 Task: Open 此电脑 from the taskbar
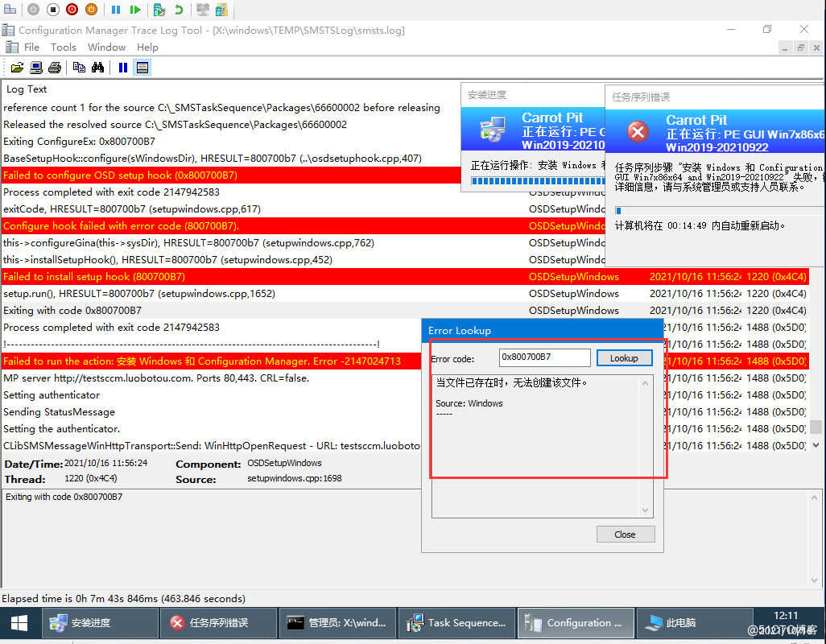pos(694,623)
